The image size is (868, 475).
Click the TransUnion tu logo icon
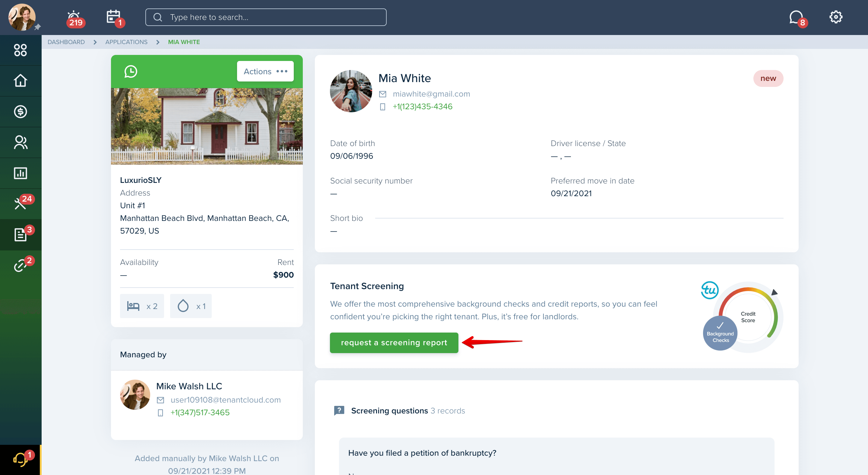coord(710,290)
